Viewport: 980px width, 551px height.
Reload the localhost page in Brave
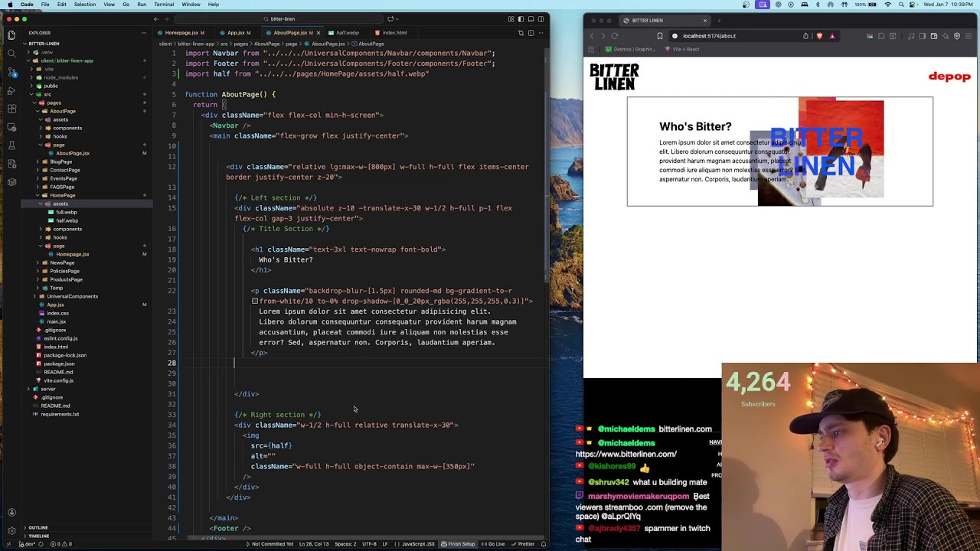click(614, 36)
